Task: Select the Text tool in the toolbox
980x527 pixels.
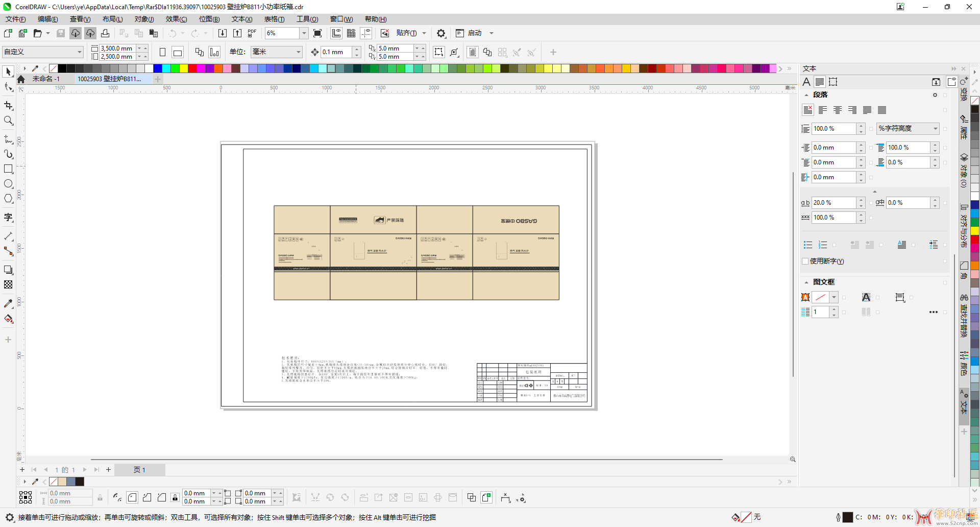Action: 9,218
